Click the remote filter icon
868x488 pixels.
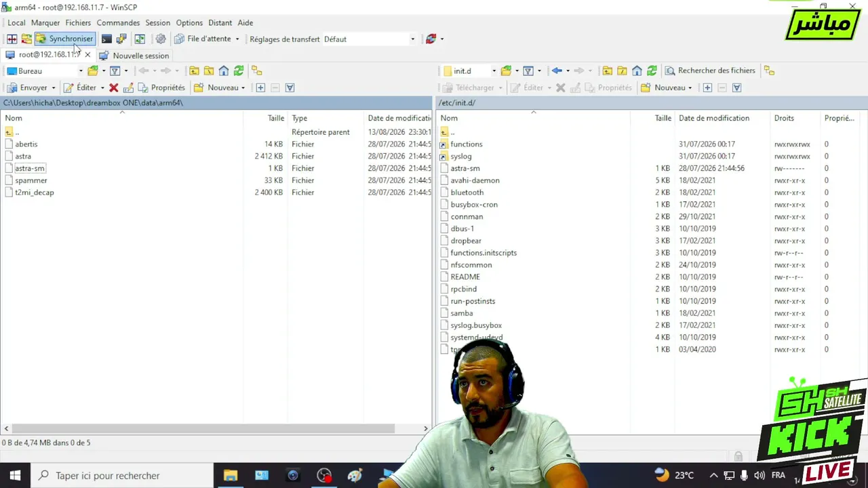528,70
